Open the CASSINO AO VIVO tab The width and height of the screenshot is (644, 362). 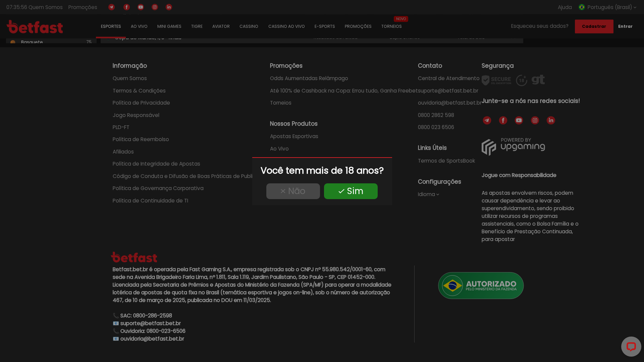(286, 26)
